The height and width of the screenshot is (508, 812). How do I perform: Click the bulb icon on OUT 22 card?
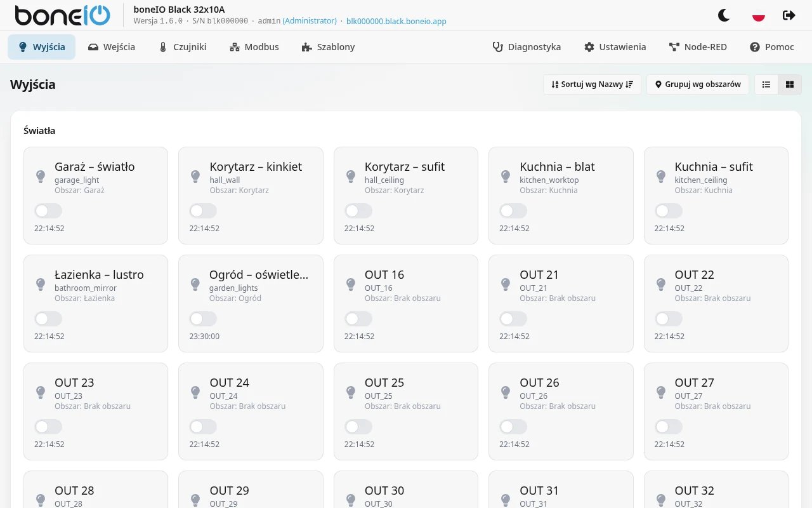point(661,284)
